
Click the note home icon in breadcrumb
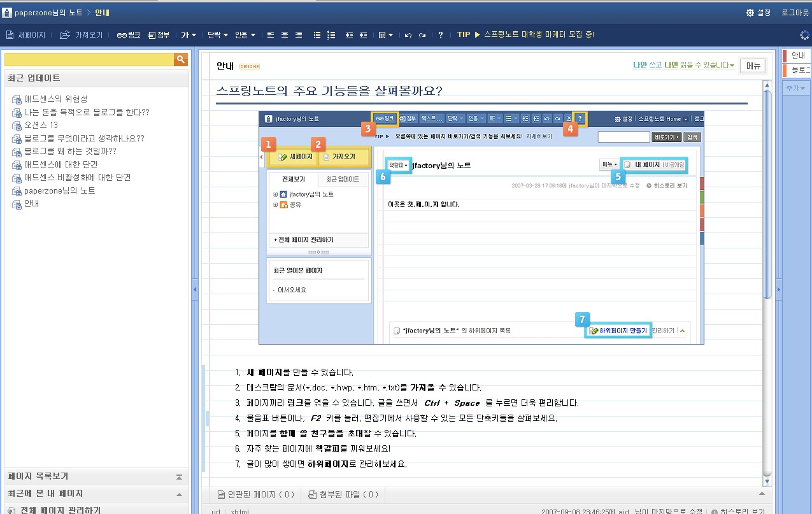7,12
